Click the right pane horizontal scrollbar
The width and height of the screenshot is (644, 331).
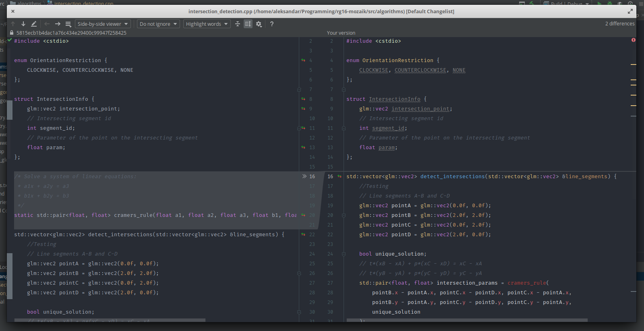[x=467, y=320]
